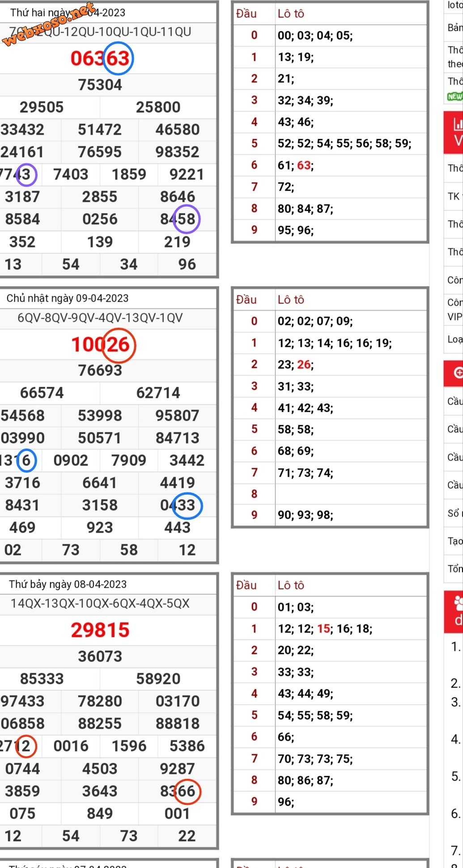The width and height of the screenshot is (463, 868).
Task: Click the three-digit number 219
Action: (x=178, y=242)
